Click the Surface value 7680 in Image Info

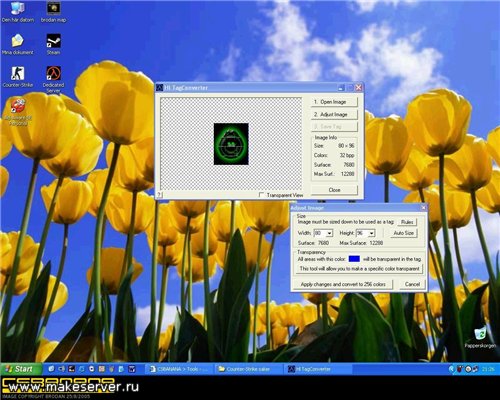[349, 165]
